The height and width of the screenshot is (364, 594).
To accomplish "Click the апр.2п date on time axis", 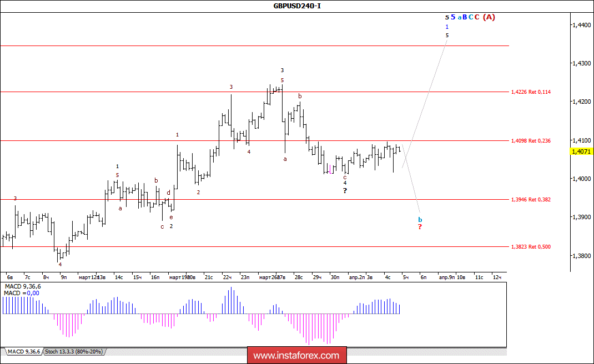I will (357, 277).
